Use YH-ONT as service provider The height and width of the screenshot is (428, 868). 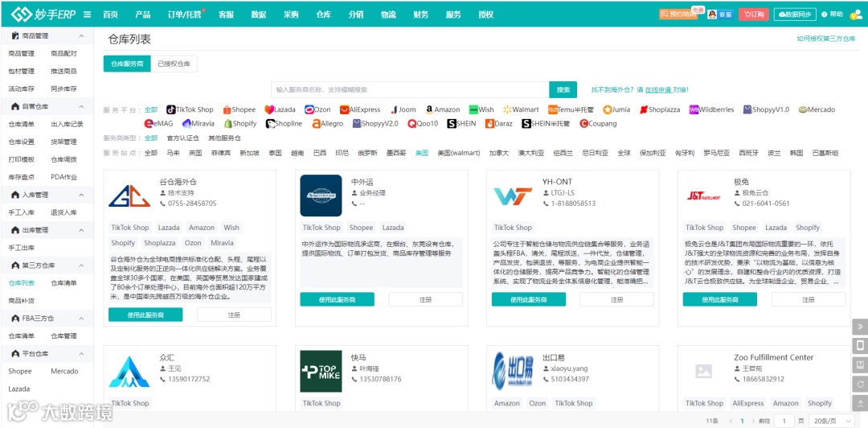coord(529,299)
